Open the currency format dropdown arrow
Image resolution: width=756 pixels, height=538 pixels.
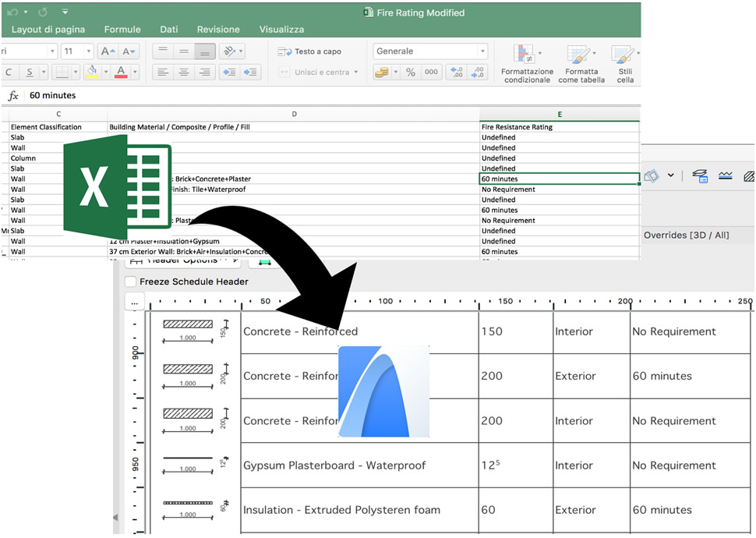pos(396,72)
